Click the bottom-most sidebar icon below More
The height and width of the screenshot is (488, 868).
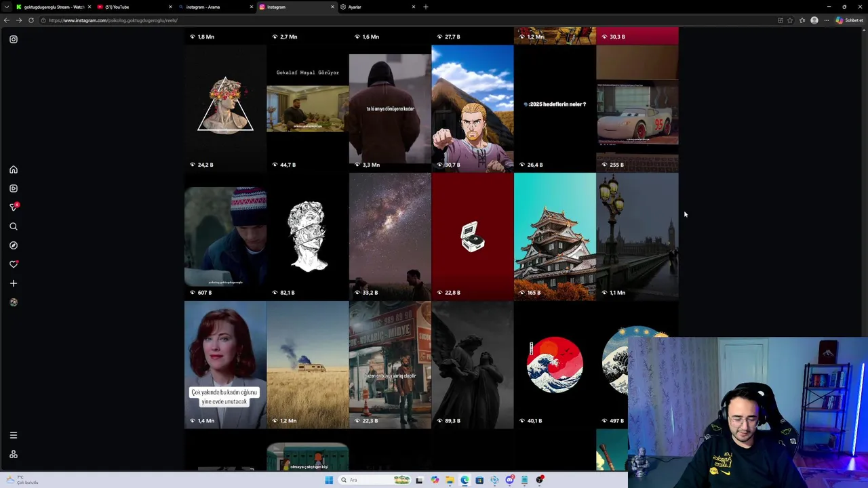click(14, 455)
